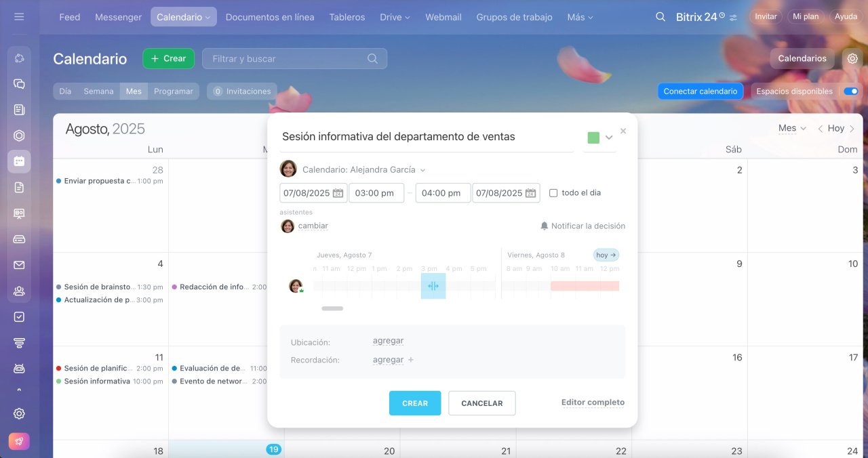Open the tasks checkmark icon in sidebar

point(19,316)
